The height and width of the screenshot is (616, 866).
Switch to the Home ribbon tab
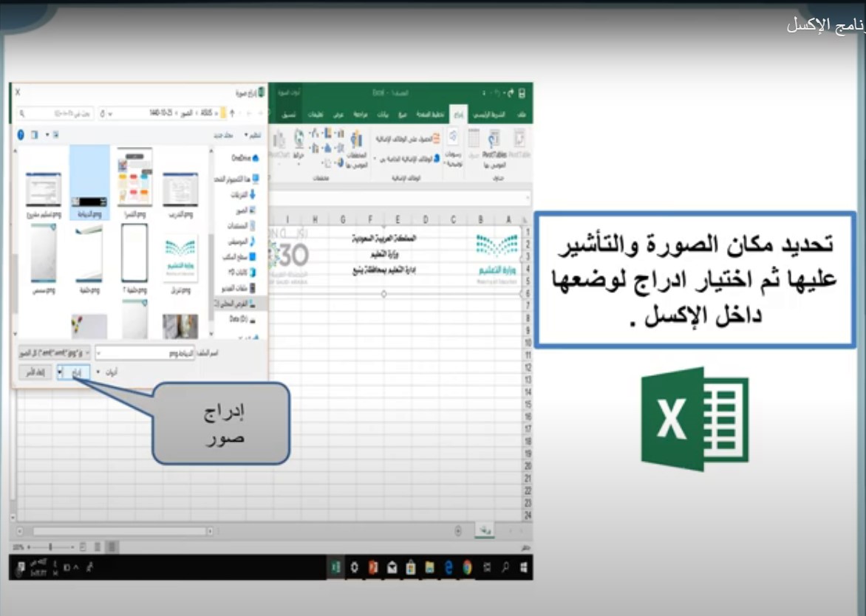coord(488,114)
